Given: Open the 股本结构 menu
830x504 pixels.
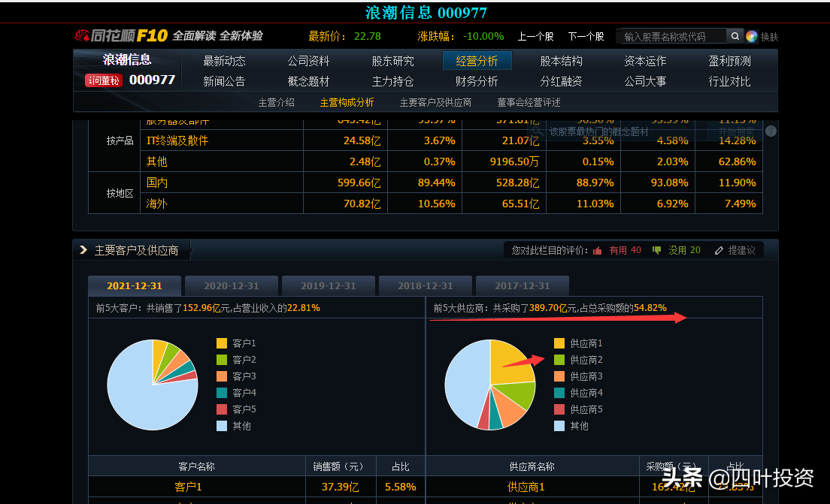Looking at the screenshot, I should coord(561,62).
